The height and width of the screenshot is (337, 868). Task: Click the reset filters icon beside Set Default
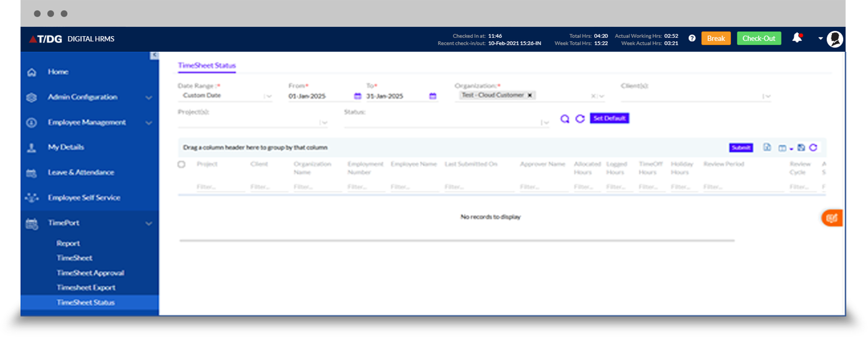(580, 118)
